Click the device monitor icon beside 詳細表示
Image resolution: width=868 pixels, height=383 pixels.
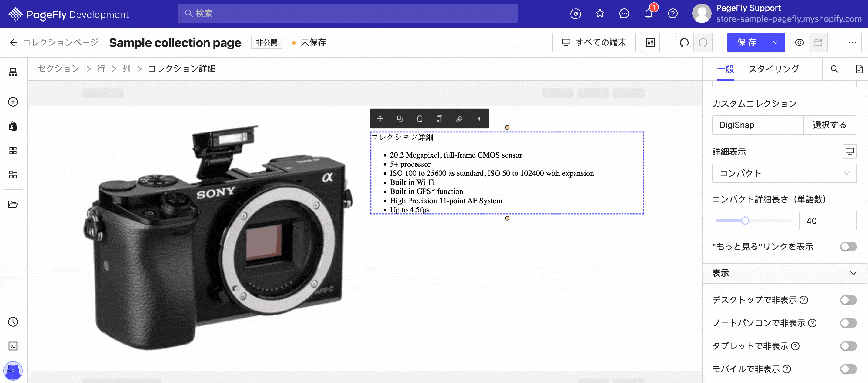coord(850,151)
